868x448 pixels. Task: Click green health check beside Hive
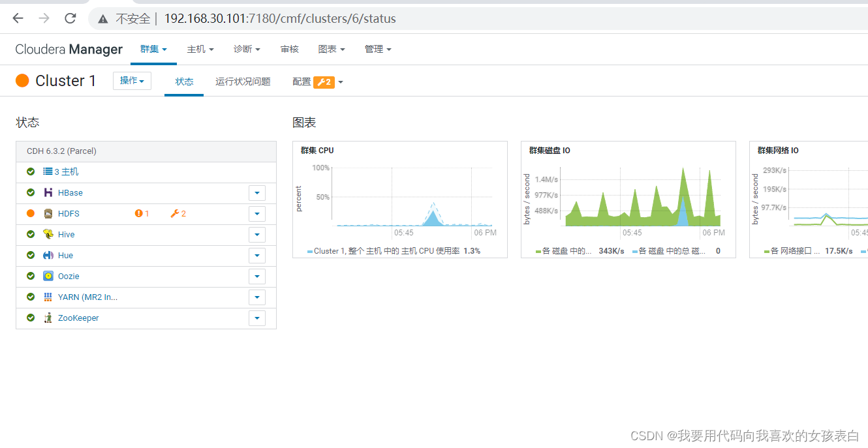(x=31, y=234)
